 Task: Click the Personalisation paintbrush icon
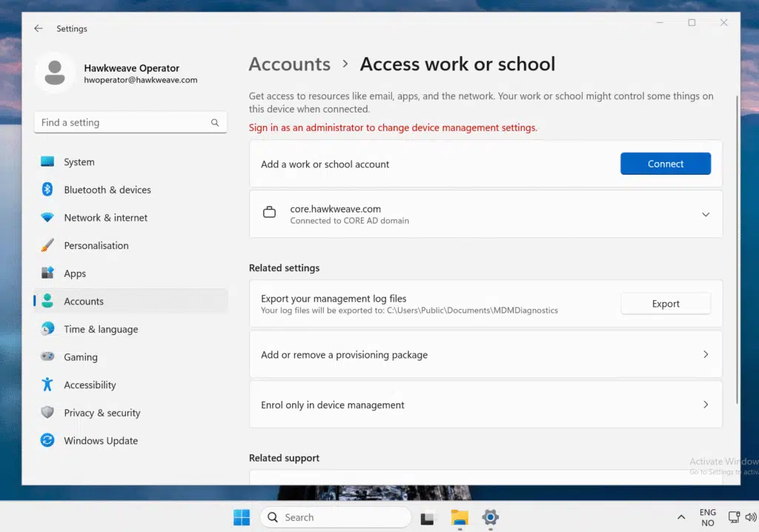(x=47, y=245)
